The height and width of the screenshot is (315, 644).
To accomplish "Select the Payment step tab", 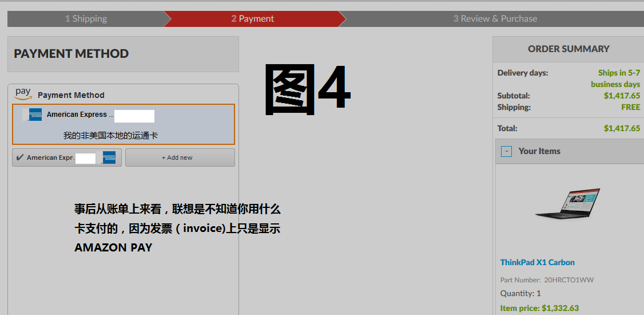I will point(253,19).
